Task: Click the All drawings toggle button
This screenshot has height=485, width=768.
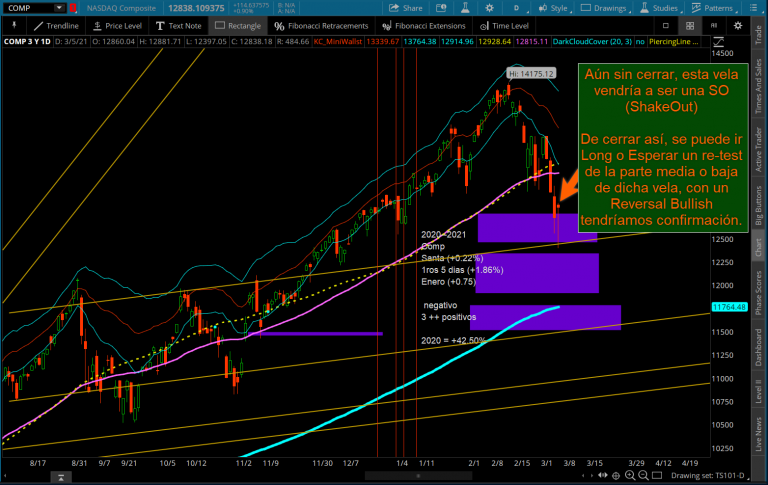Action: click(x=714, y=25)
